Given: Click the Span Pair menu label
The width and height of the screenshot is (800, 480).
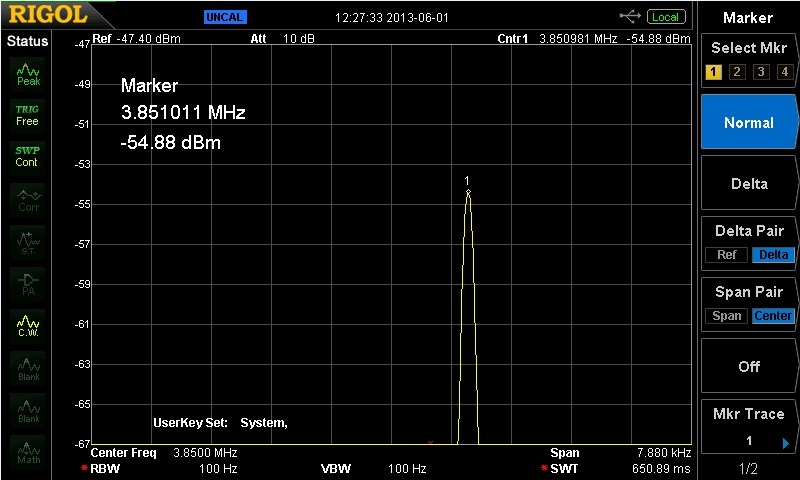Looking at the screenshot, I should (x=749, y=292).
